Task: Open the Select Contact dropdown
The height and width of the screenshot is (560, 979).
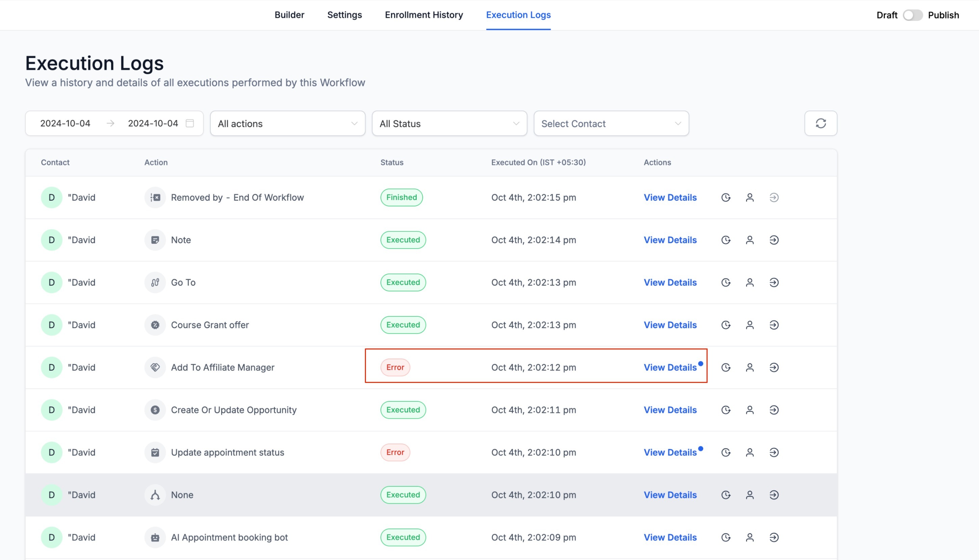Action: (x=611, y=123)
